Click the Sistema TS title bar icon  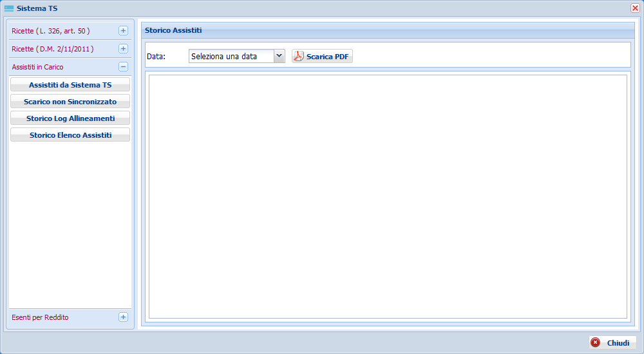pyautogui.click(x=9, y=8)
